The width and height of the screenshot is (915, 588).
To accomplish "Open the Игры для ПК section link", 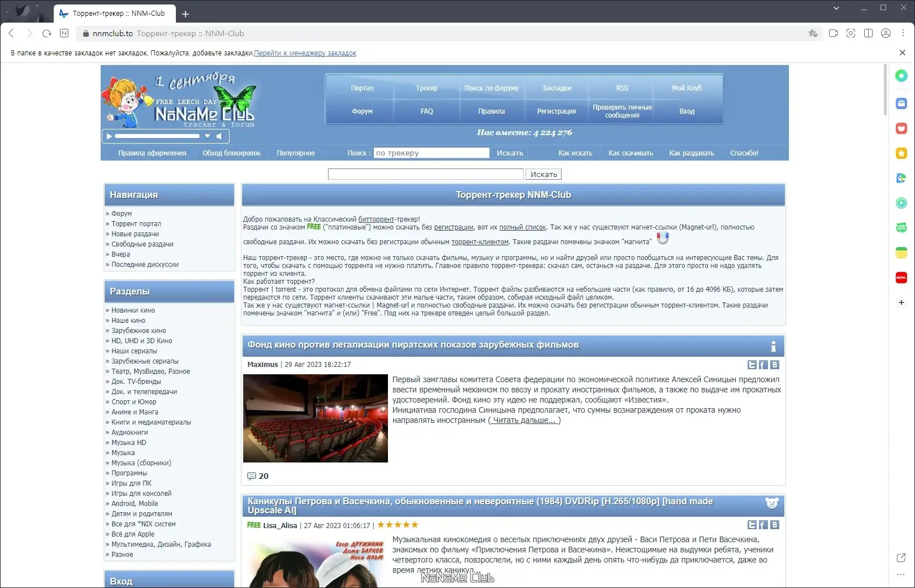I will (x=131, y=483).
